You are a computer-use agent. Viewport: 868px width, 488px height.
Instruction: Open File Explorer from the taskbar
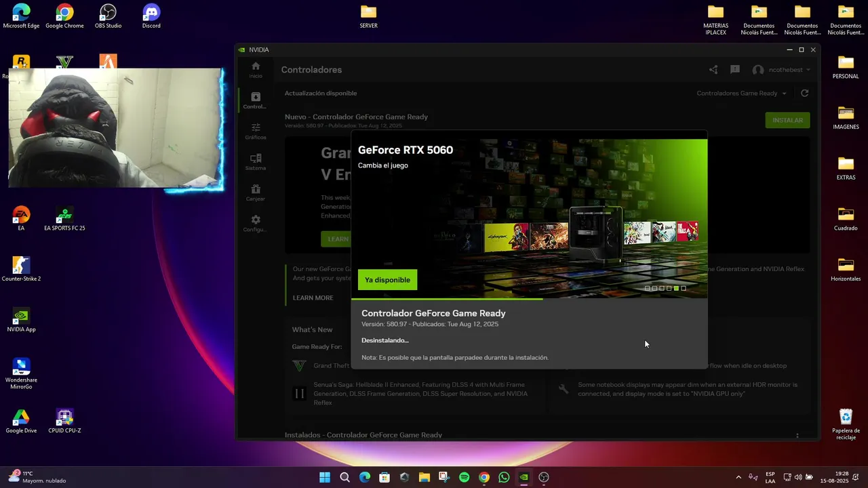[424, 477]
